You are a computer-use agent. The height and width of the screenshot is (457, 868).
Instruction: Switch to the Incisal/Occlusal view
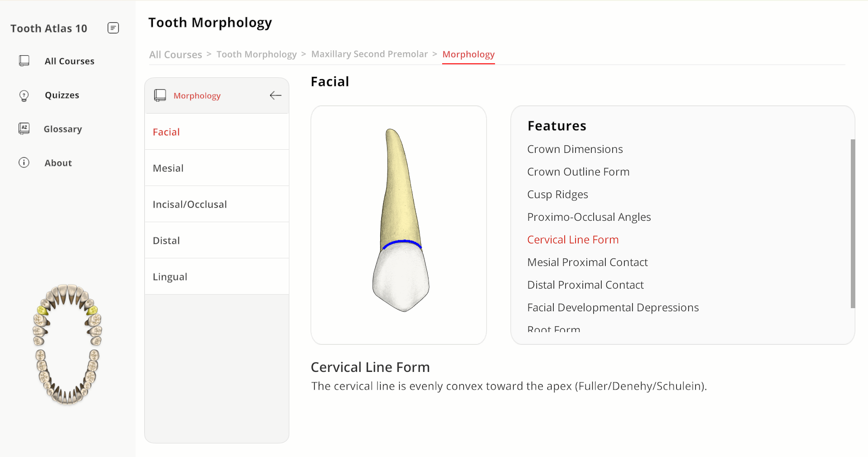[217, 204]
